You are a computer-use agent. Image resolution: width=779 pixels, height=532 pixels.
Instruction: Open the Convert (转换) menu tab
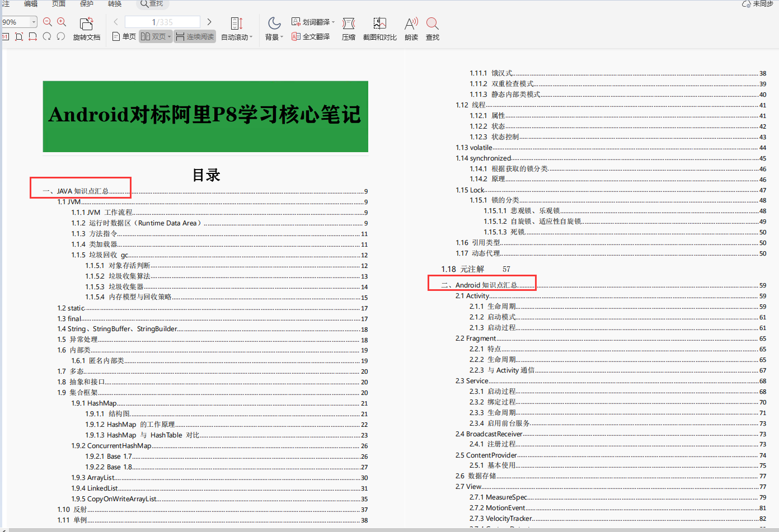tap(115, 4)
